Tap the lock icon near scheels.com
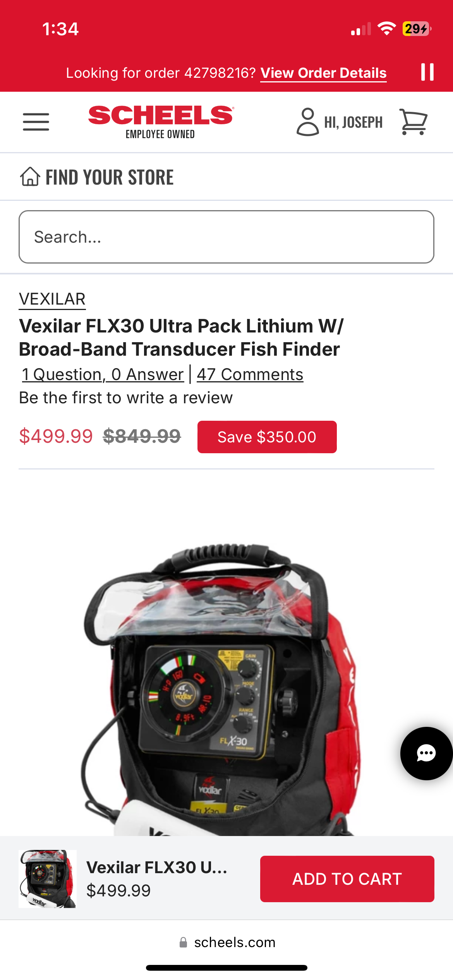The width and height of the screenshot is (453, 980). click(x=184, y=942)
